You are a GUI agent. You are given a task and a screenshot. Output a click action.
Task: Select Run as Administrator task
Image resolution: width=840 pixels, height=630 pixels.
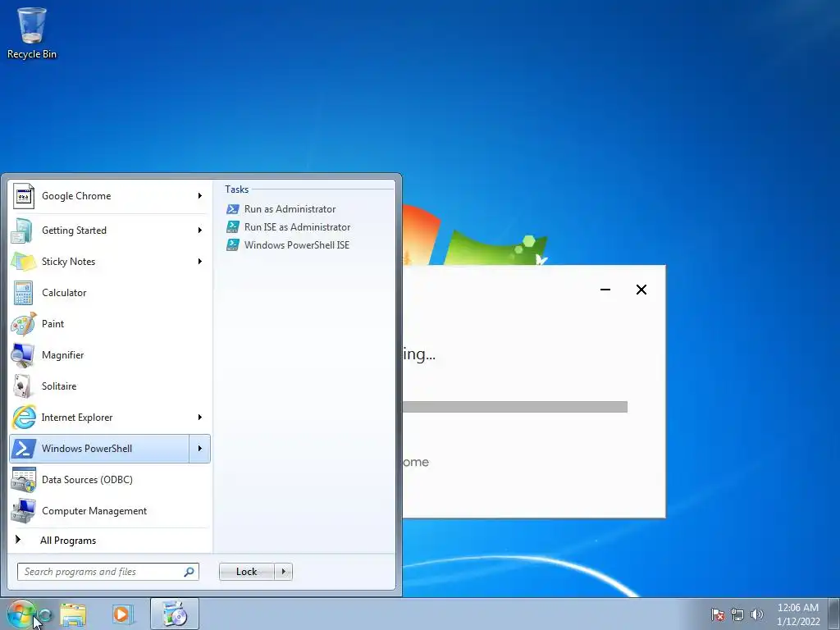coord(290,209)
